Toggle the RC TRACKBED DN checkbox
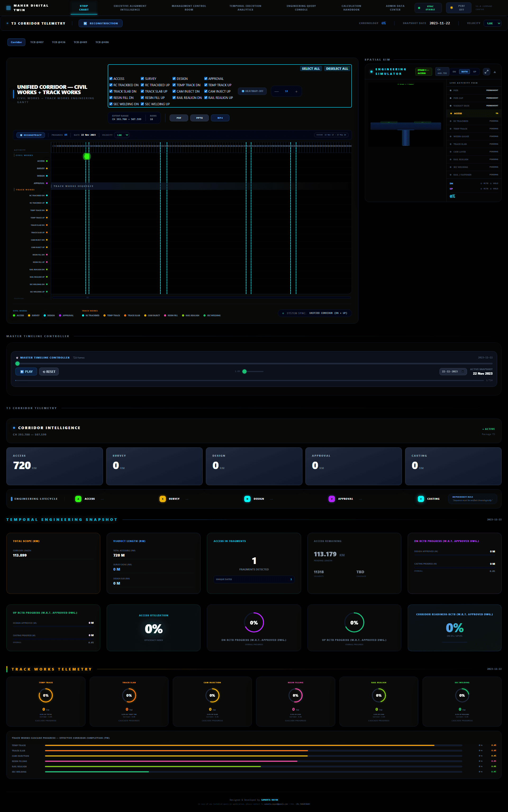Viewport: 508px width, 812px height. coord(111,85)
